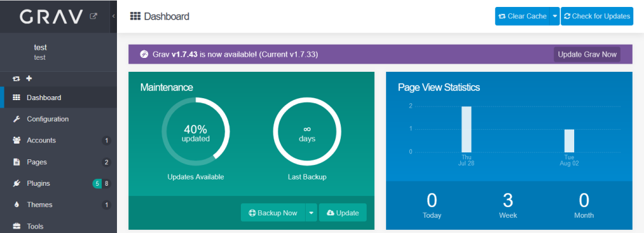Click the cache refresh icon under the username
Image resolution: width=644 pixels, height=233 pixels.
pos(16,78)
